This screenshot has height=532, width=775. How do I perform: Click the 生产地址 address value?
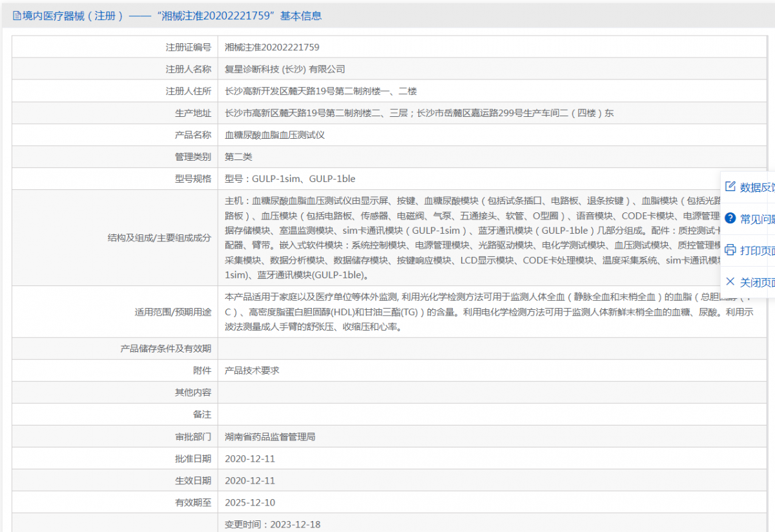point(419,113)
